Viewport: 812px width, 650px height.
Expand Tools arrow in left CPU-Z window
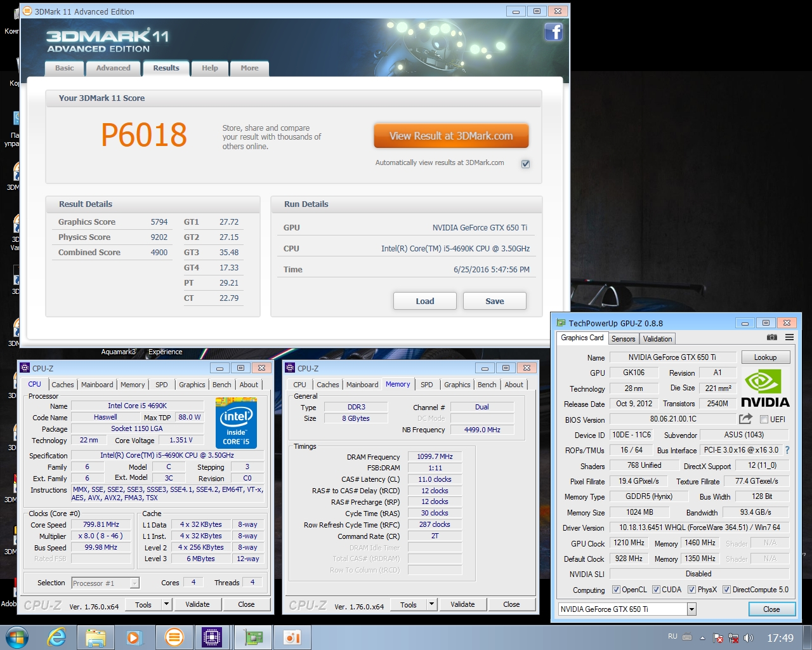pos(166,604)
